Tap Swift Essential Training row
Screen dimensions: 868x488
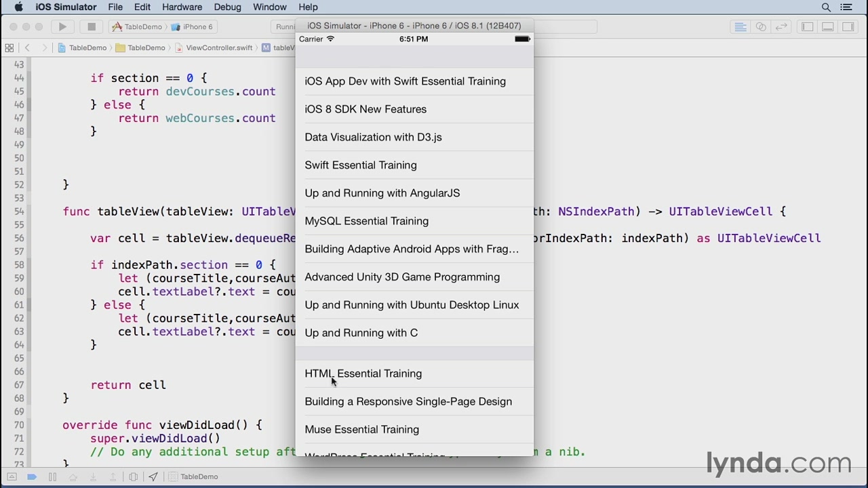[414, 165]
